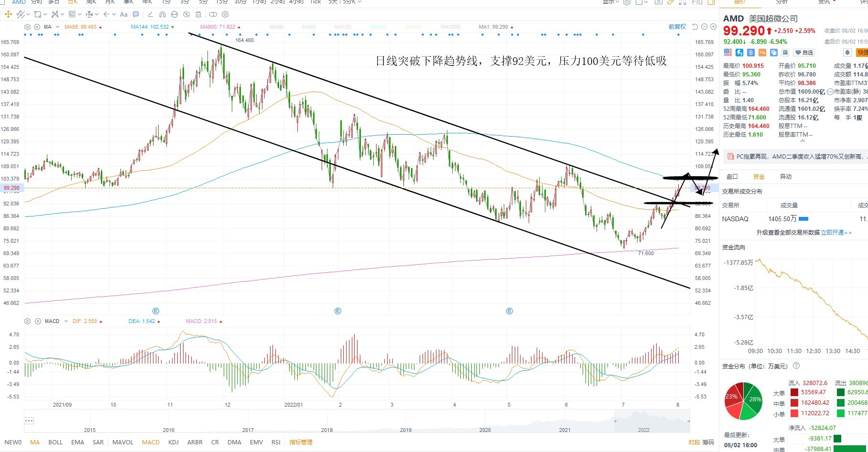Open the MA indicator type dropdown

pos(57,27)
